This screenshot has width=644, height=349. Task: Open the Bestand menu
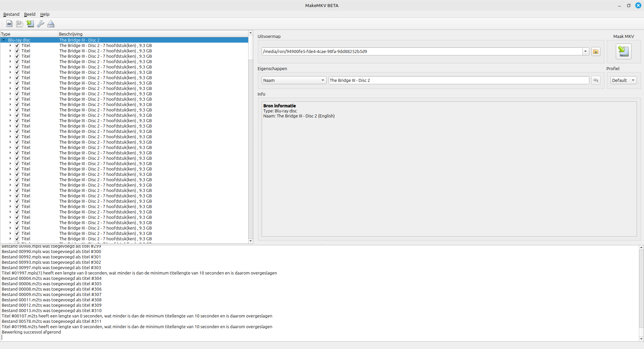[x=11, y=14]
